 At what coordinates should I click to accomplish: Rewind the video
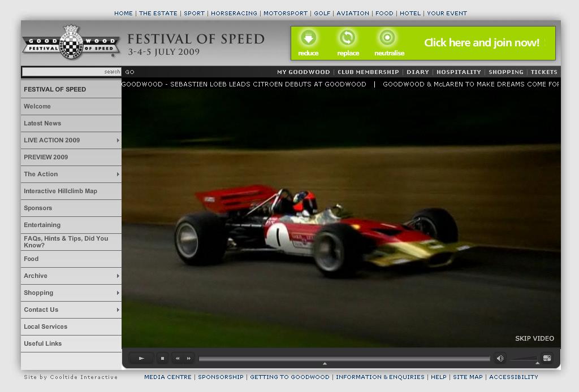[x=178, y=358]
